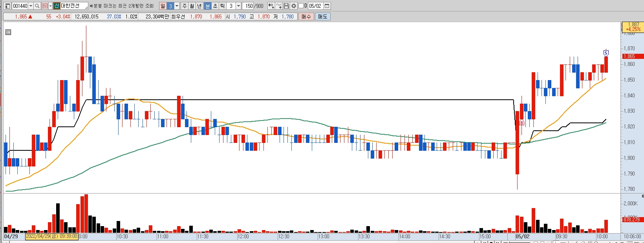Click the green 신 credit mark icon

click(57, 6)
